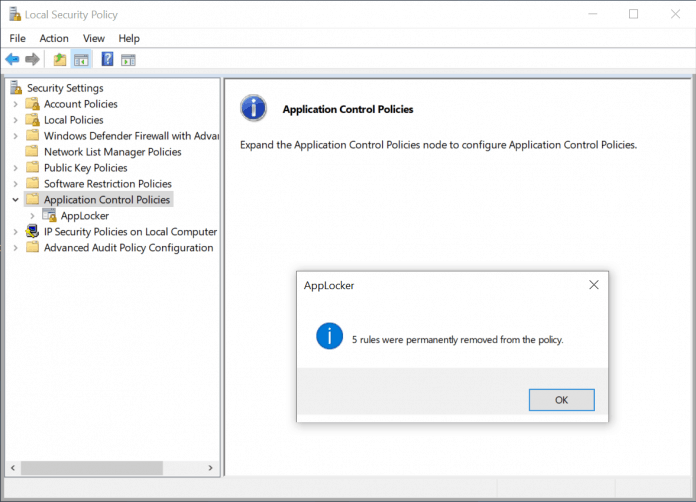This screenshot has width=696, height=502.
Task: Go forward with the gray arrow
Action: coord(32,59)
